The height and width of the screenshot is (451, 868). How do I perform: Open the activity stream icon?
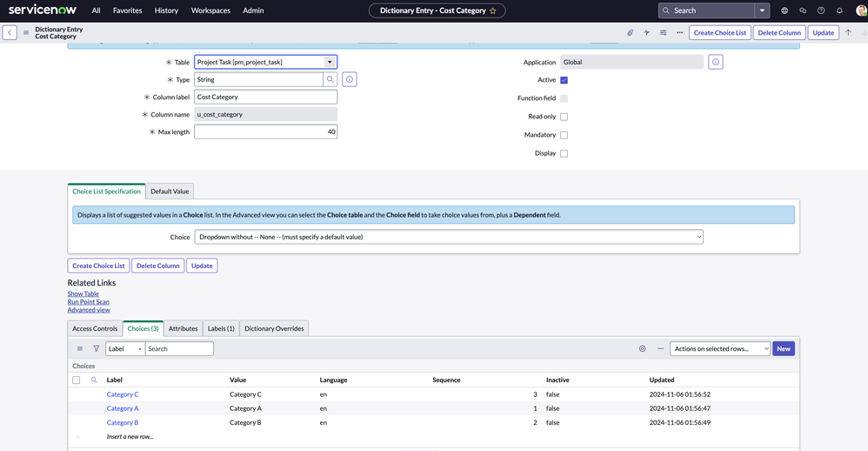(x=646, y=33)
